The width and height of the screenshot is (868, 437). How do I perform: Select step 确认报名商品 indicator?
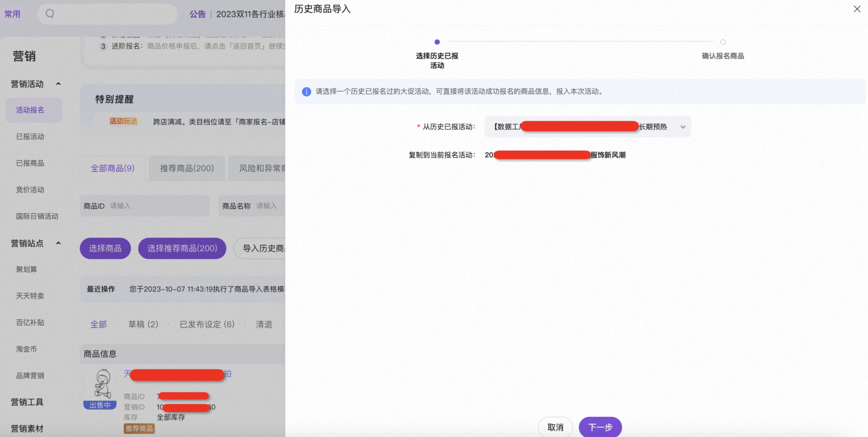click(x=723, y=42)
